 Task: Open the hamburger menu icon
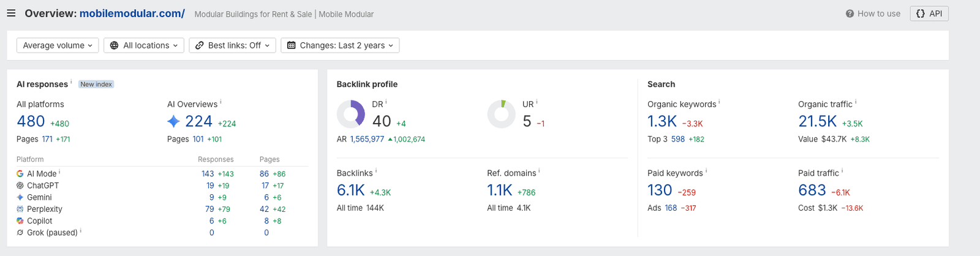[11, 13]
